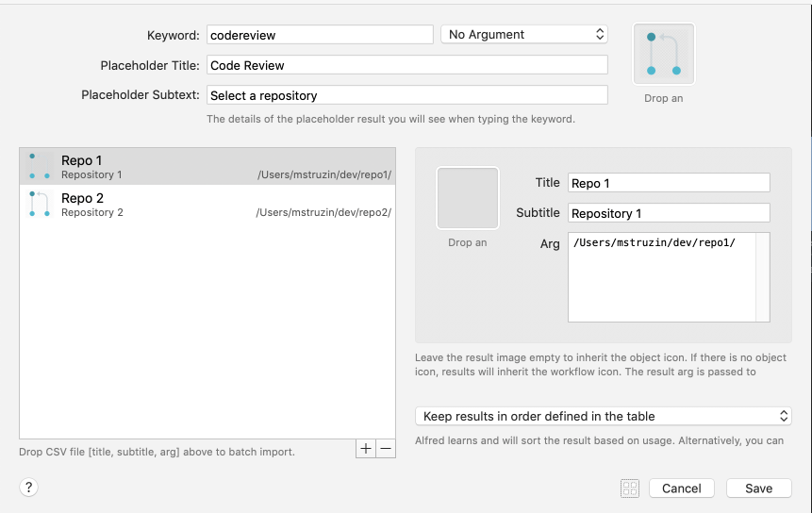Edit the Title field showing Repo 1
This screenshot has width=812, height=513.
[669, 183]
